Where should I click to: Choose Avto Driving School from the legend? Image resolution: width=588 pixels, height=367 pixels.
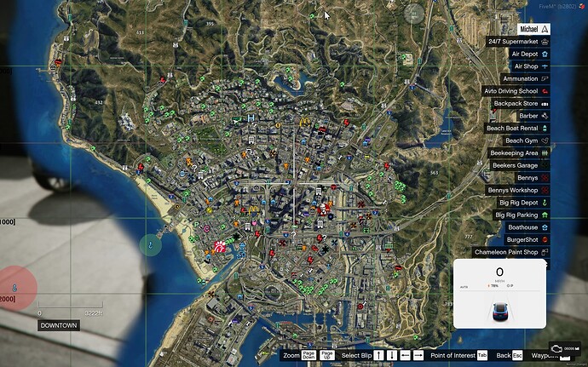(x=516, y=91)
